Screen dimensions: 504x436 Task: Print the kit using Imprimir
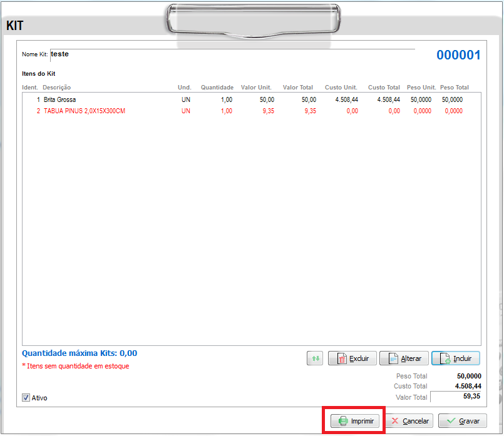coord(355,421)
